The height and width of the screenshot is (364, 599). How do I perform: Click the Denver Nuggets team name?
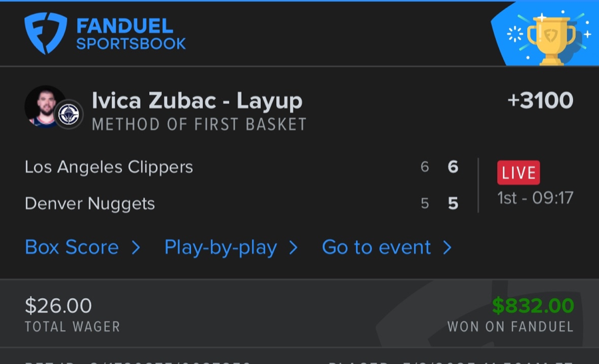click(90, 204)
